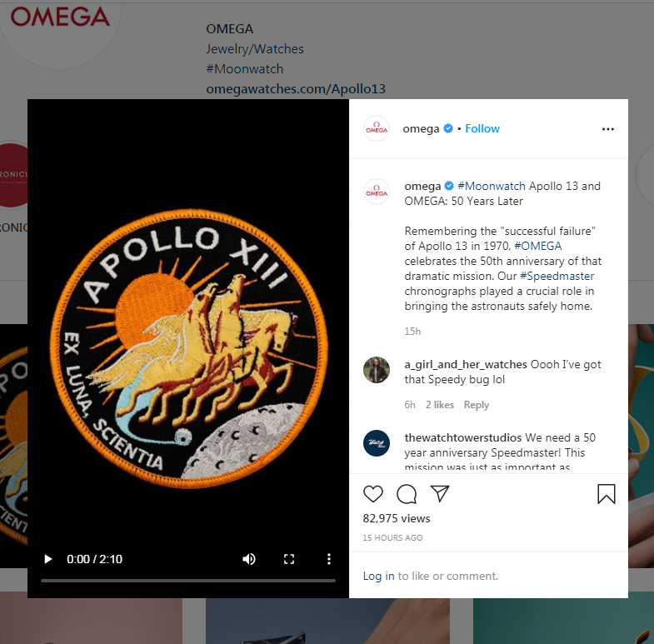Enter fullscreen video mode

click(289, 559)
